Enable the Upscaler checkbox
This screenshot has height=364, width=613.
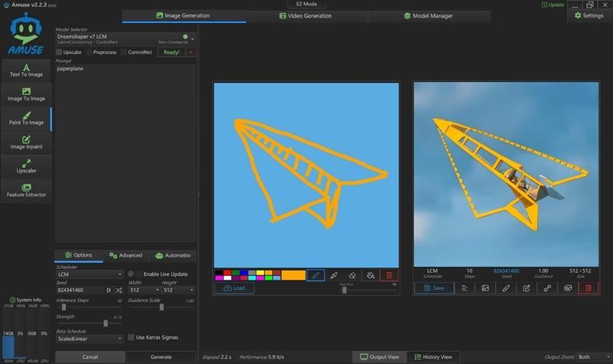coord(60,52)
